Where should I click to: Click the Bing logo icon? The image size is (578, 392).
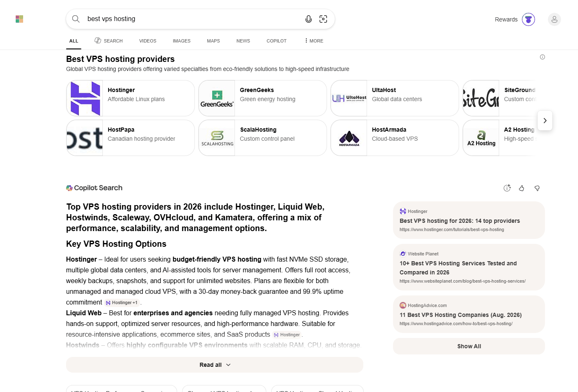[x=19, y=19]
